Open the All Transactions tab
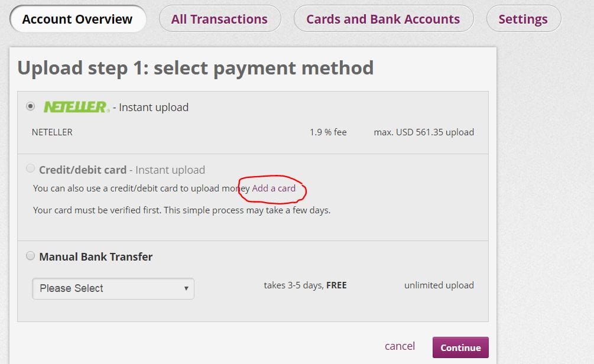Image resolution: width=594 pixels, height=364 pixels. click(x=219, y=19)
